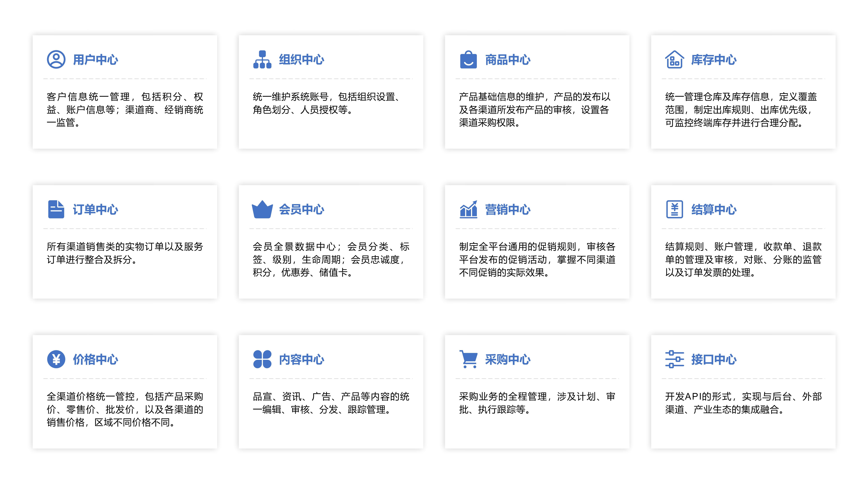Select the 订单中心 title

(95, 210)
